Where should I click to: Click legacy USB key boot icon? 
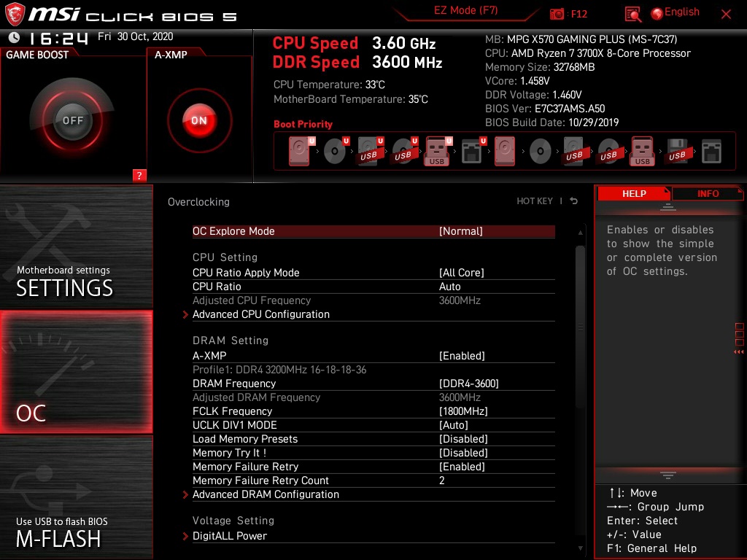[643, 152]
